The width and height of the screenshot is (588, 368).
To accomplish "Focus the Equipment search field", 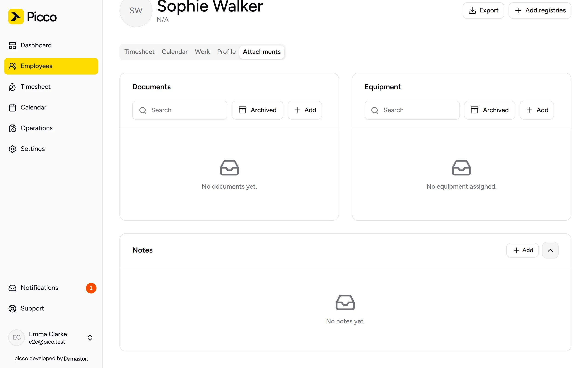I will coord(412,110).
